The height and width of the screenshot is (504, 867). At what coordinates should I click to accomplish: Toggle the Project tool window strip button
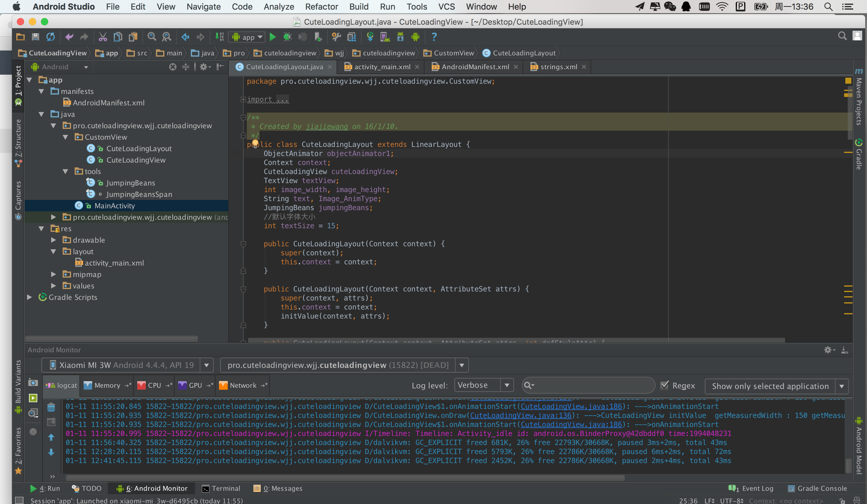(18, 86)
